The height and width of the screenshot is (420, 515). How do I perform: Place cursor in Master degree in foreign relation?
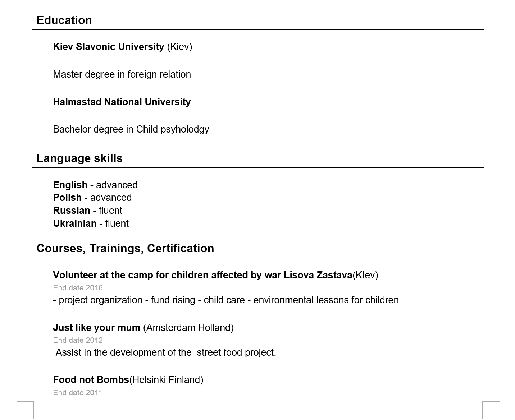pos(122,74)
